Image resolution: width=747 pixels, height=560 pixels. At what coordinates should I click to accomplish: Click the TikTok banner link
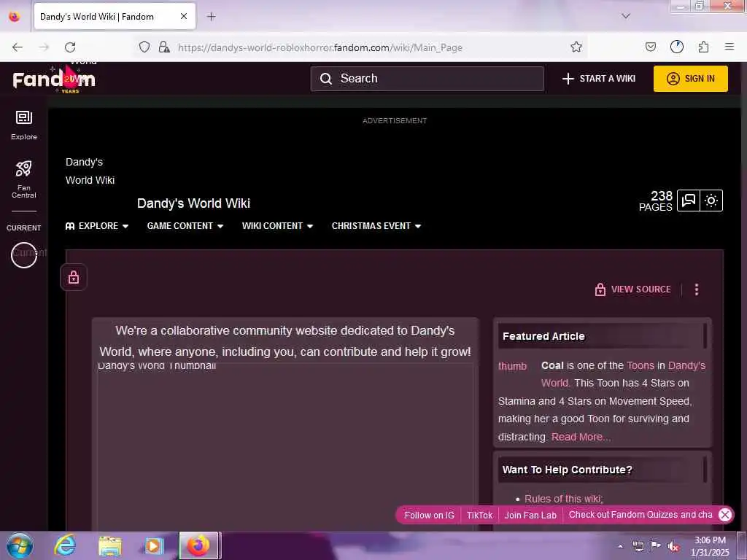(480, 516)
